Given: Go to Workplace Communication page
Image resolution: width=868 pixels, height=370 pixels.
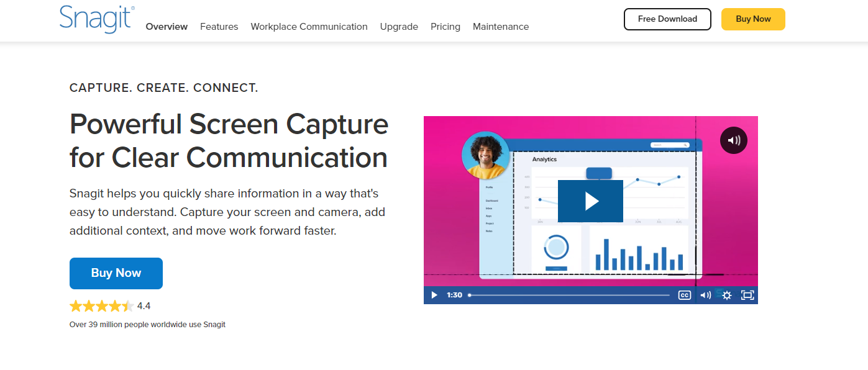Looking at the screenshot, I should (309, 27).
